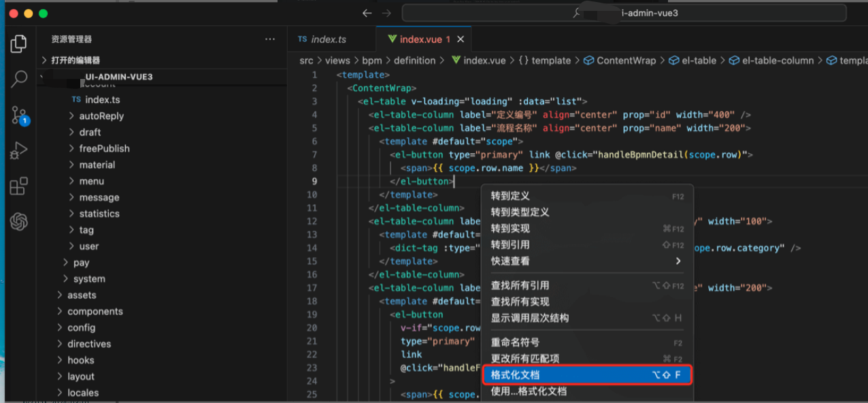Expand the system folder
The width and height of the screenshot is (868, 403).
point(89,279)
